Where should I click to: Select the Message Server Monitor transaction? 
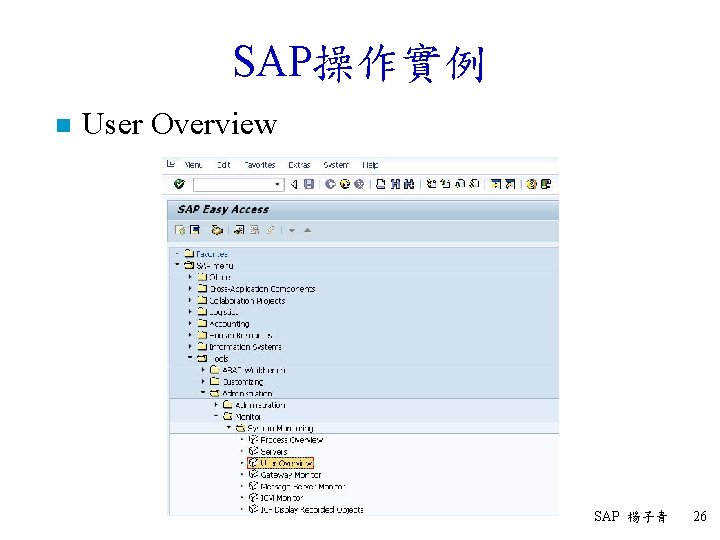coord(297,486)
